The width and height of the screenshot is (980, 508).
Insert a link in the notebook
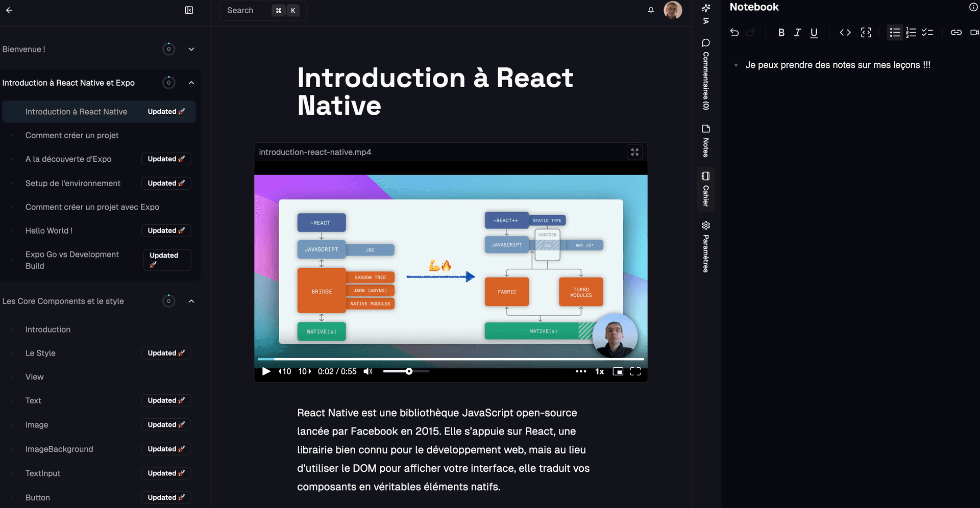click(x=956, y=32)
